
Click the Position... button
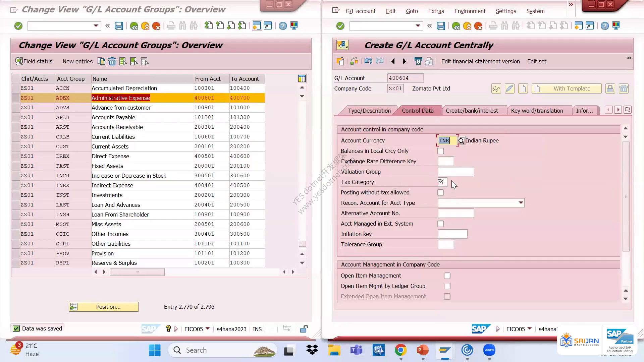coord(104,307)
